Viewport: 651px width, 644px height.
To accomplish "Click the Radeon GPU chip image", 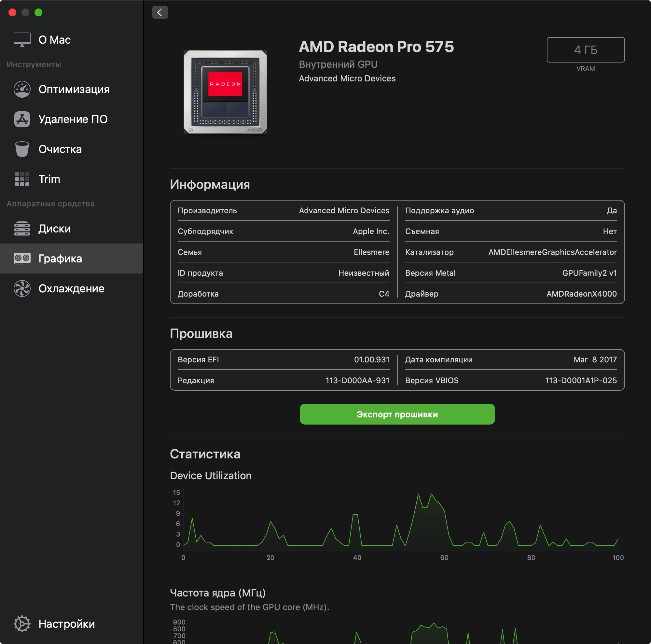I will 225,92.
